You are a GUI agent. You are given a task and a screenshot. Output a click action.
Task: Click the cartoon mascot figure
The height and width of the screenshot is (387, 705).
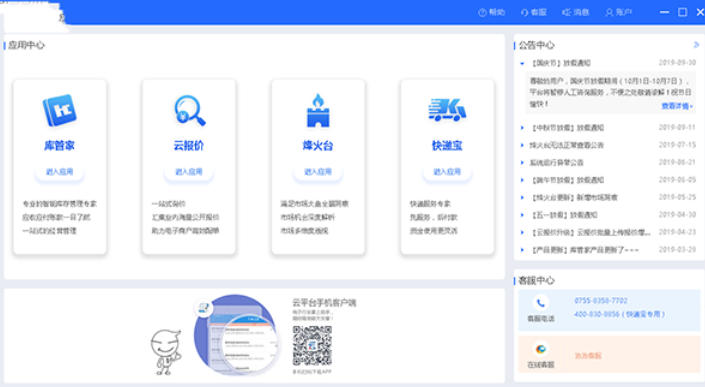[x=166, y=352]
